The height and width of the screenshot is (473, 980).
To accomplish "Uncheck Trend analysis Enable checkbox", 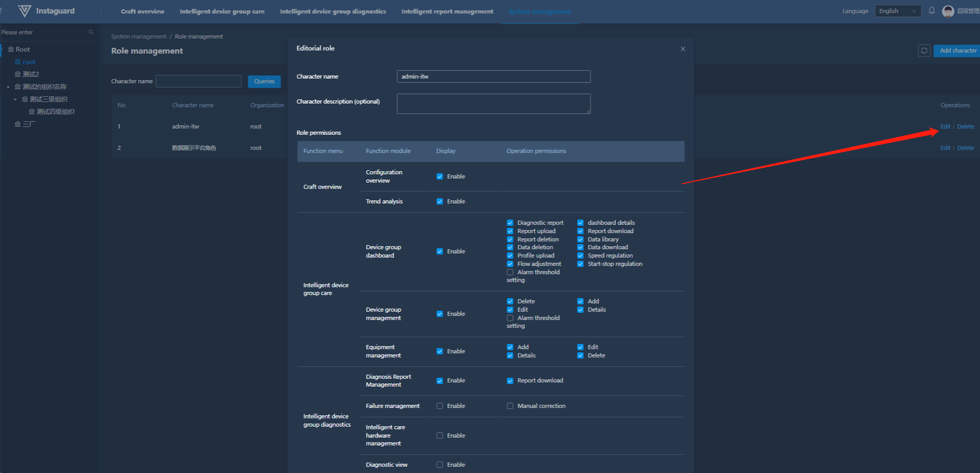I will (439, 201).
